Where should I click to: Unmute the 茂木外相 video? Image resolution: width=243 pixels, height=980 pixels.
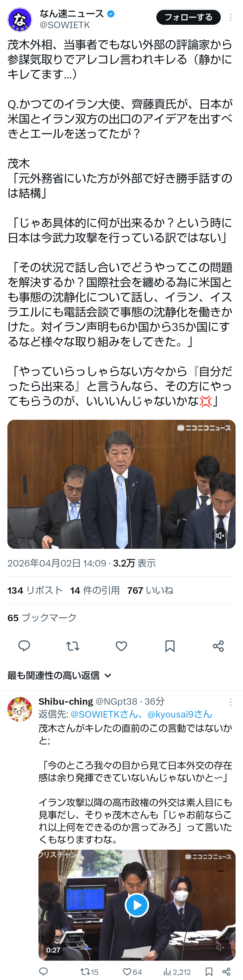point(220,536)
